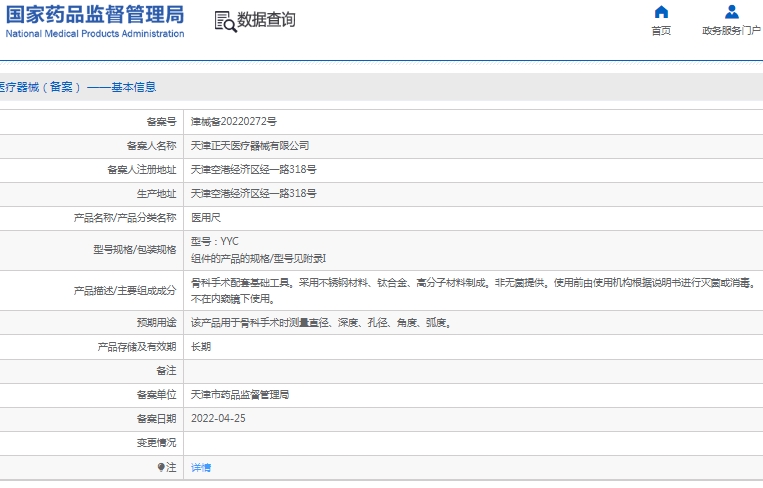
Task: Click the 首页 text label
Action: (x=661, y=31)
